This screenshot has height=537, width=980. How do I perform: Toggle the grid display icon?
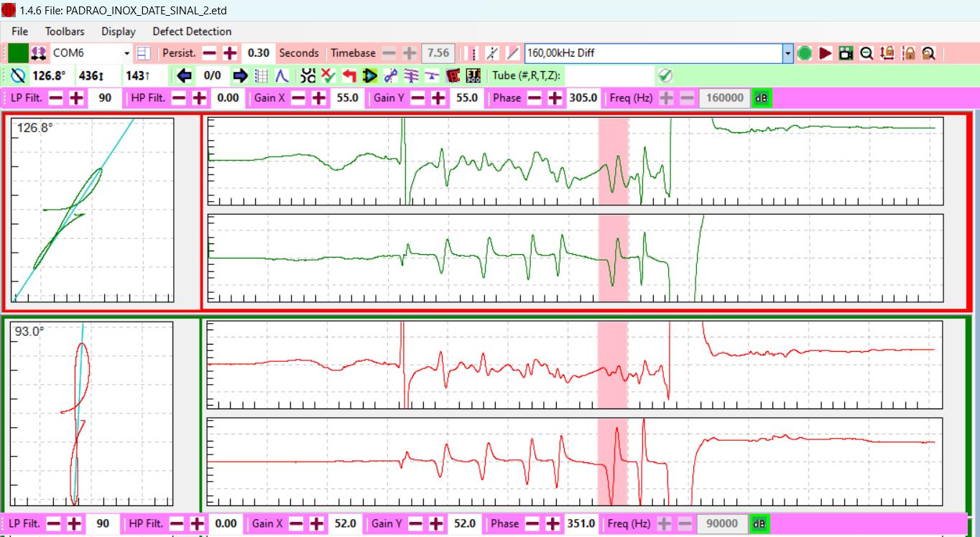[262, 75]
